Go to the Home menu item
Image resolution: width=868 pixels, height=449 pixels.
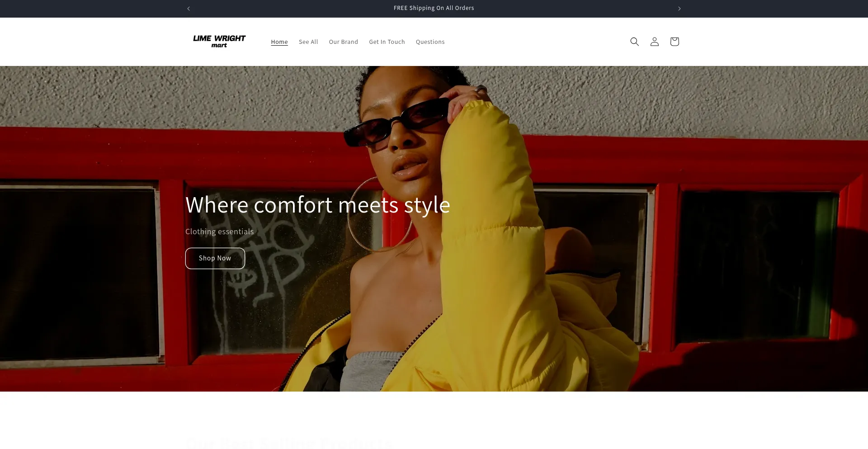coord(279,42)
